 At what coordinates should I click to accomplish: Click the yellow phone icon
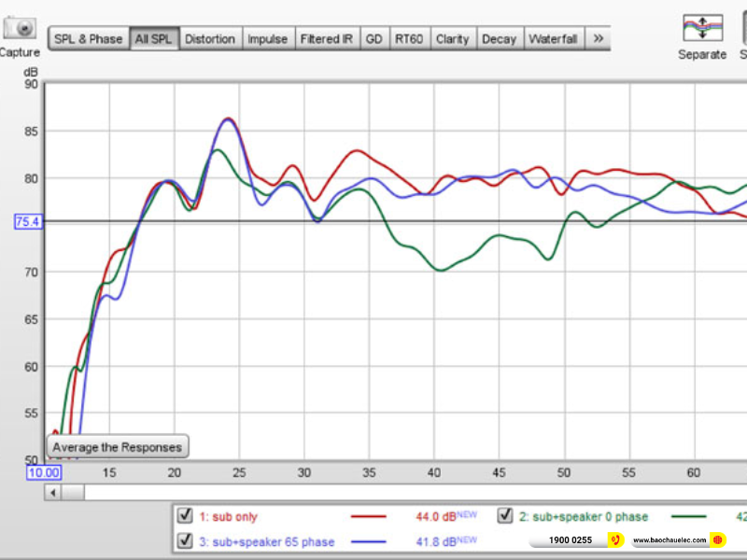[x=615, y=539]
